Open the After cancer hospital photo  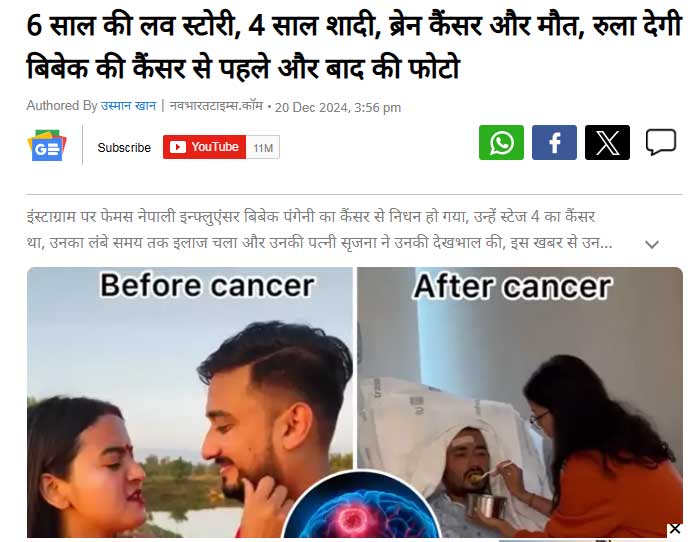pos(520,402)
